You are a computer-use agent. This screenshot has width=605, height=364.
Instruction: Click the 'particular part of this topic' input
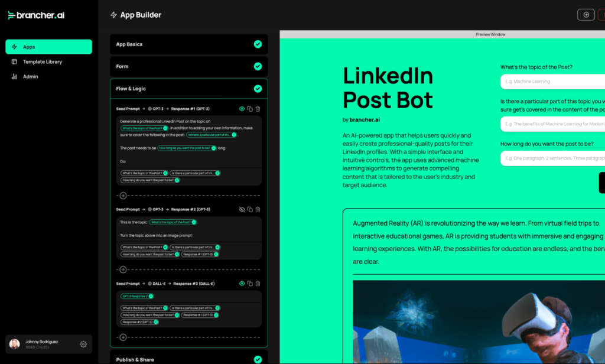click(552, 124)
